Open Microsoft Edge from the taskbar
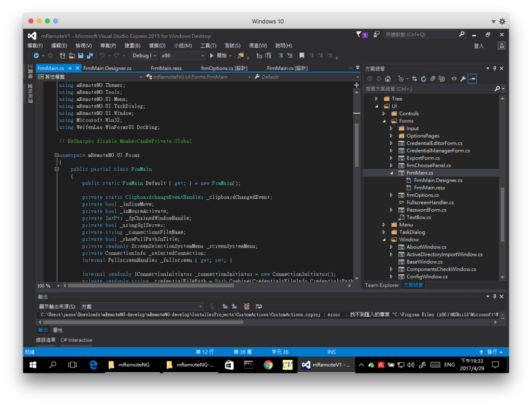Image resolution: width=532 pixels, height=406 pixels. click(x=93, y=364)
